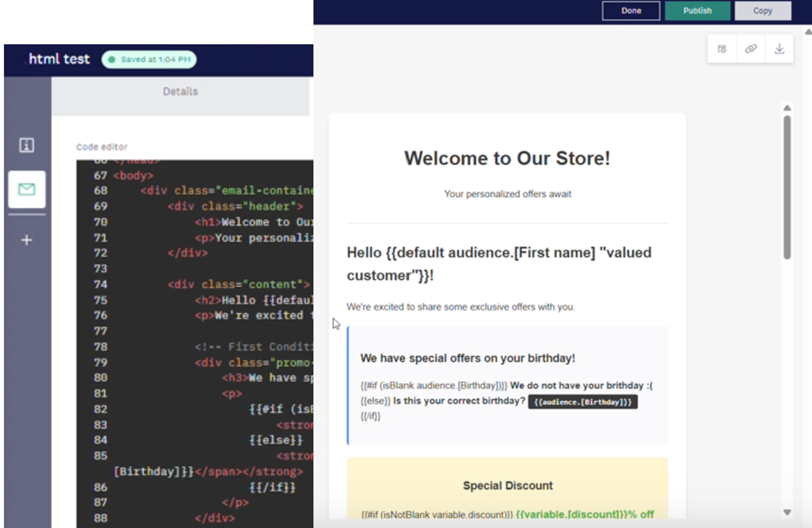Image resolution: width=812 pixels, height=528 pixels.
Task: Click the download arrow icon
Action: (x=779, y=49)
